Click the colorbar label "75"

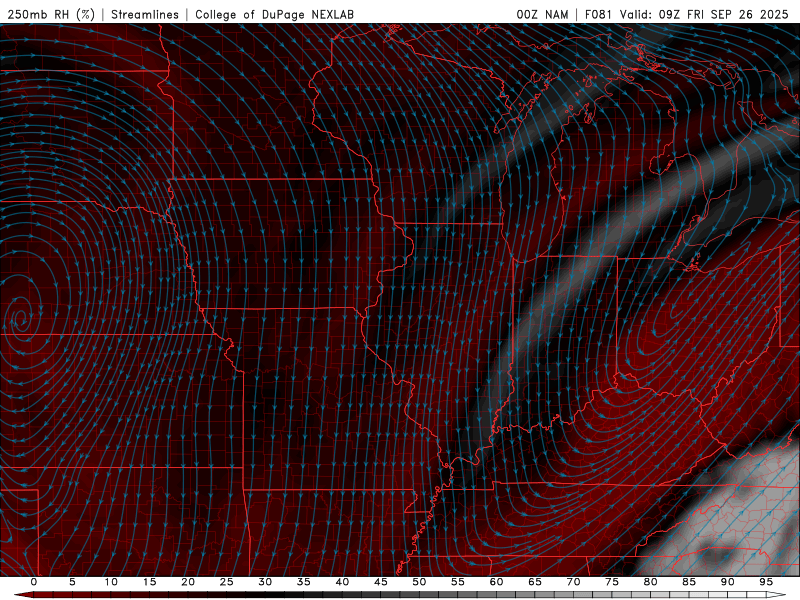(612, 582)
